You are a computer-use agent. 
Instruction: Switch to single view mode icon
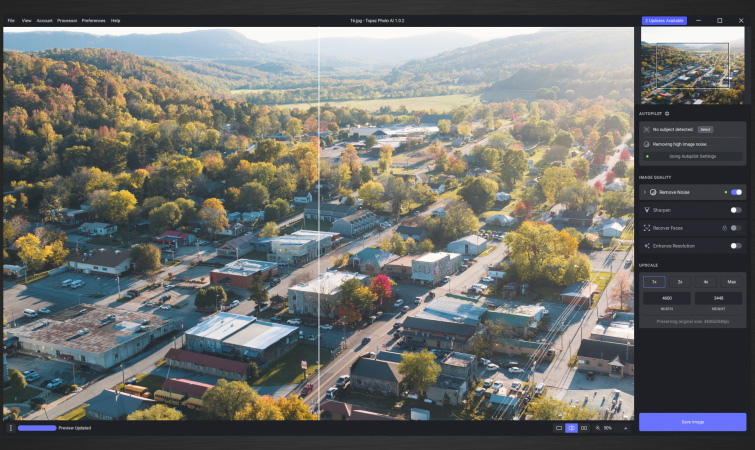click(x=559, y=428)
